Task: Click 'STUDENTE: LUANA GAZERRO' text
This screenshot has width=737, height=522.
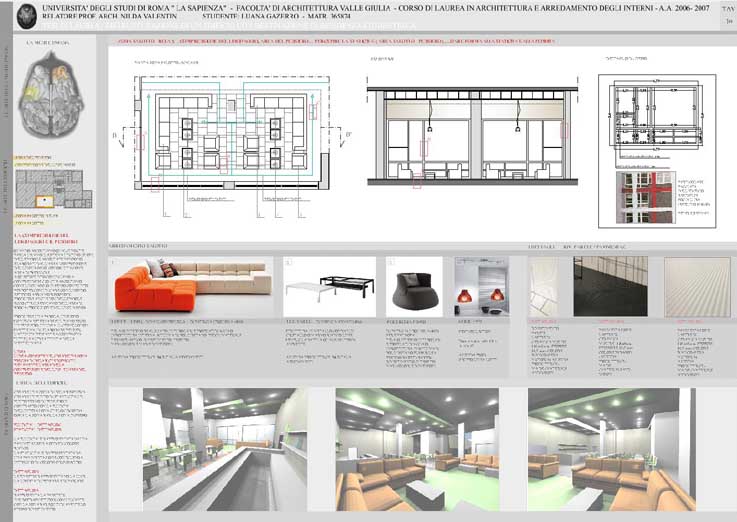Action: [x=251, y=16]
